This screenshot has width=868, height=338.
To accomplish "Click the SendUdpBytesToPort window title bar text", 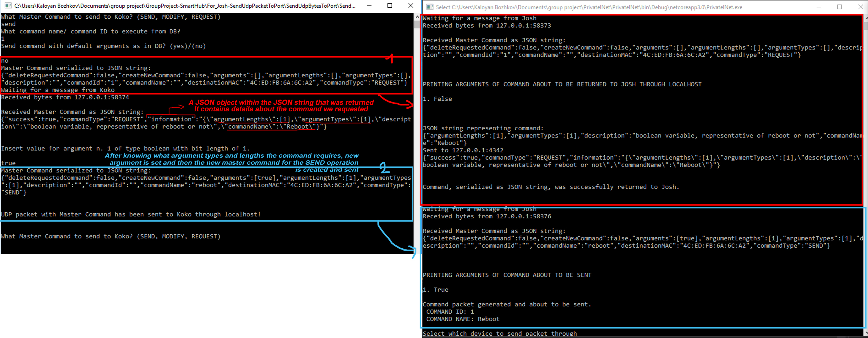I will coord(185,6).
